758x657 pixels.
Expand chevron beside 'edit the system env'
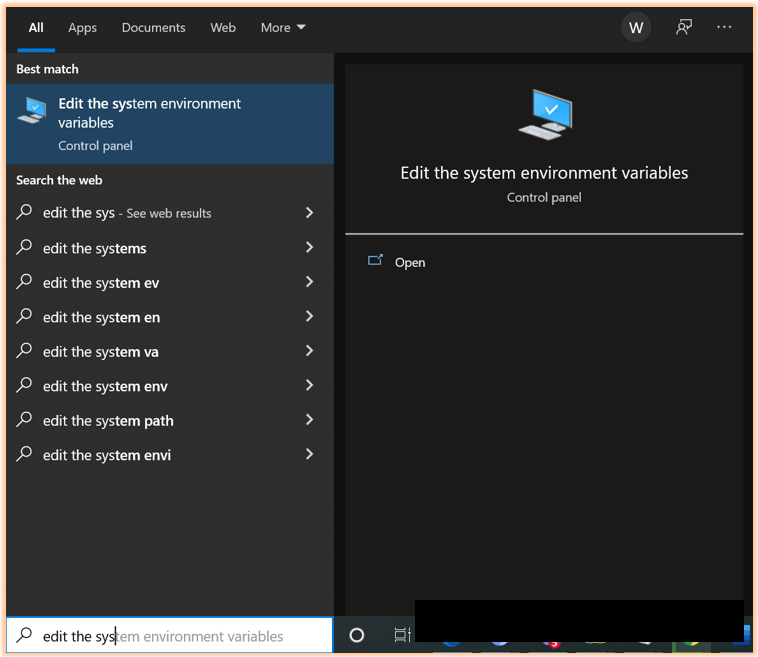[x=309, y=385]
